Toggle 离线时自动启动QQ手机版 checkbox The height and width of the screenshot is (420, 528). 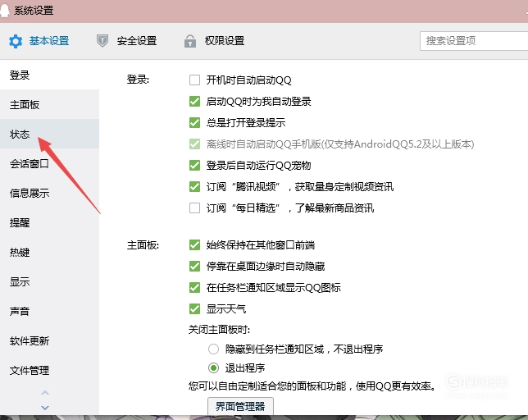pyautogui.click(x=194, y=144)
